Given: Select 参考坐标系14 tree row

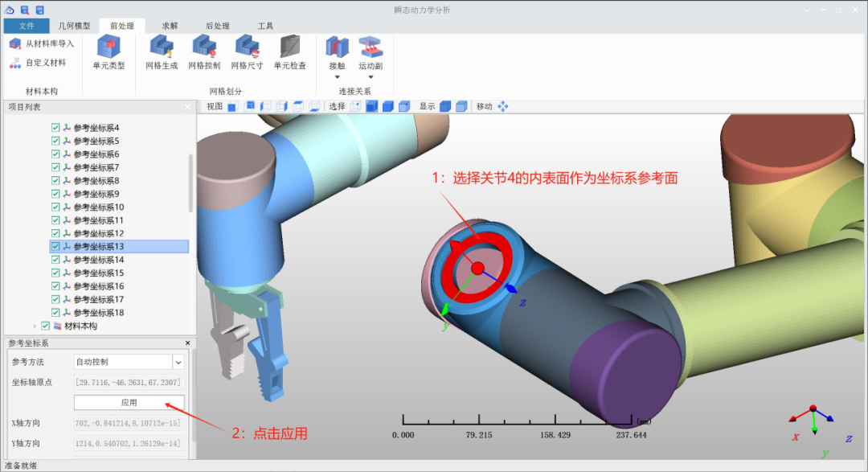Looking at the screenshot, I should pos(99,260).
